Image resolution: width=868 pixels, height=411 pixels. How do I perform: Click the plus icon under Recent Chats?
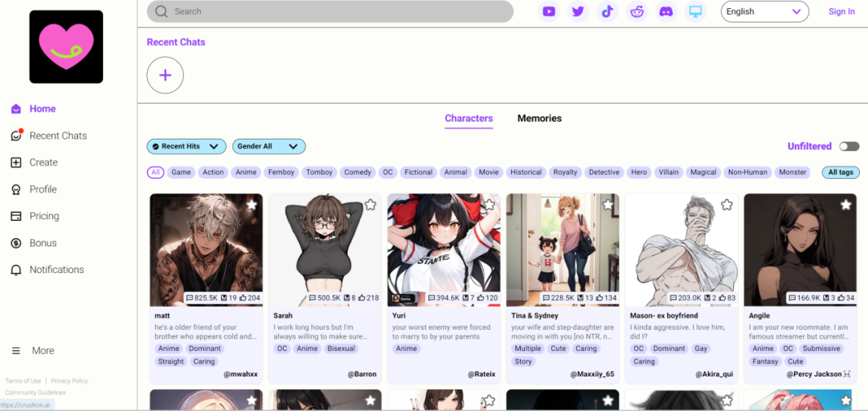tap(165, 75)
